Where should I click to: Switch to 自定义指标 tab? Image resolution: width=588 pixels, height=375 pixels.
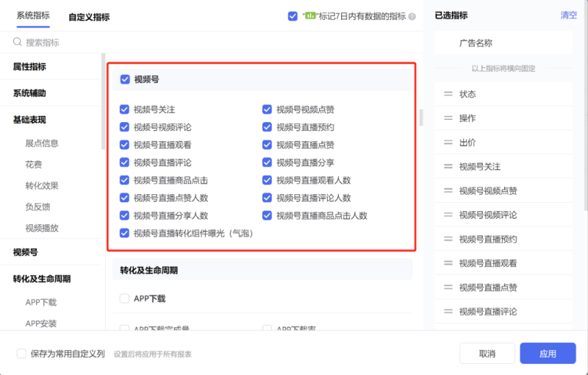pos(89,17)
